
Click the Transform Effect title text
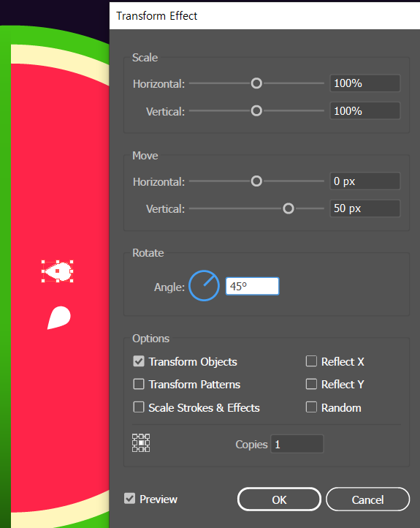tap(157, 16)
